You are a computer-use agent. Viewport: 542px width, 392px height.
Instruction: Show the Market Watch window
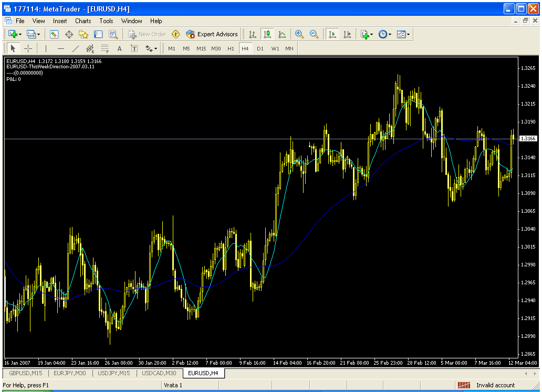point(54,34)
